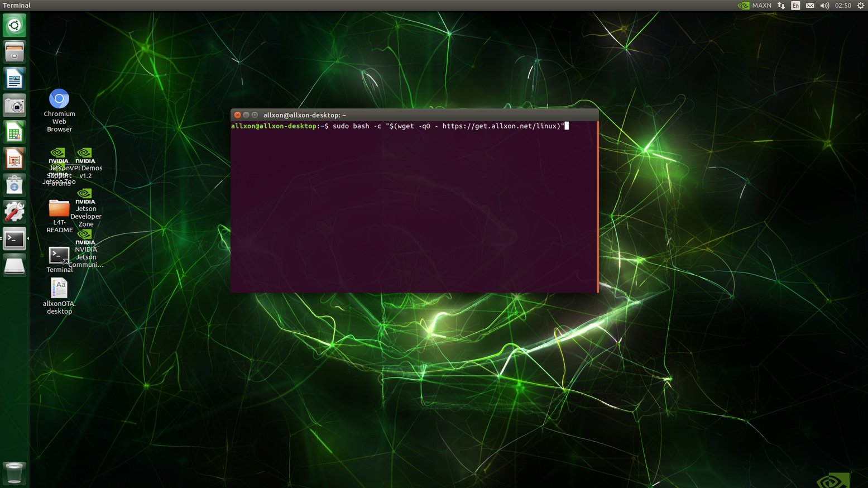Launch Terminal from the desktop shortcut

59,256
